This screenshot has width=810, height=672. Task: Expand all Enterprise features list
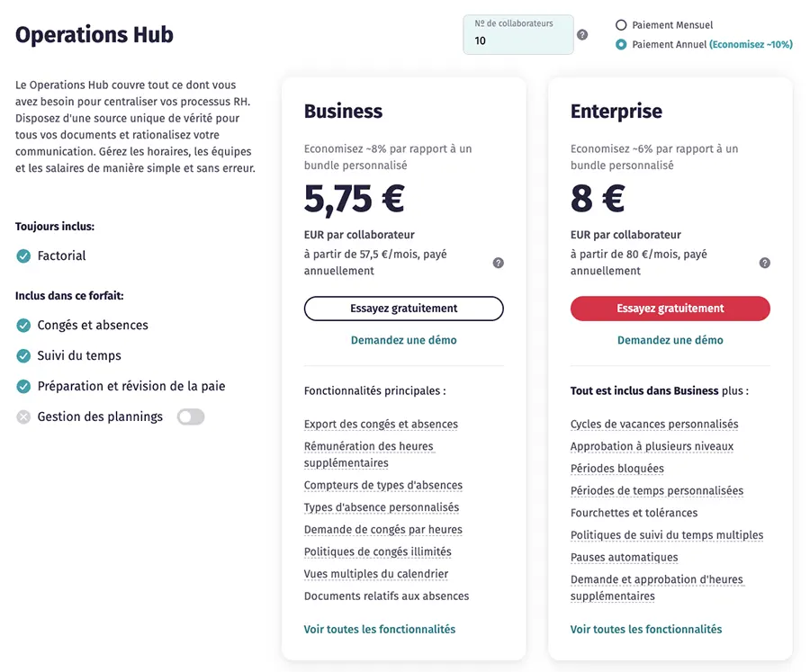tap(646, 630)
